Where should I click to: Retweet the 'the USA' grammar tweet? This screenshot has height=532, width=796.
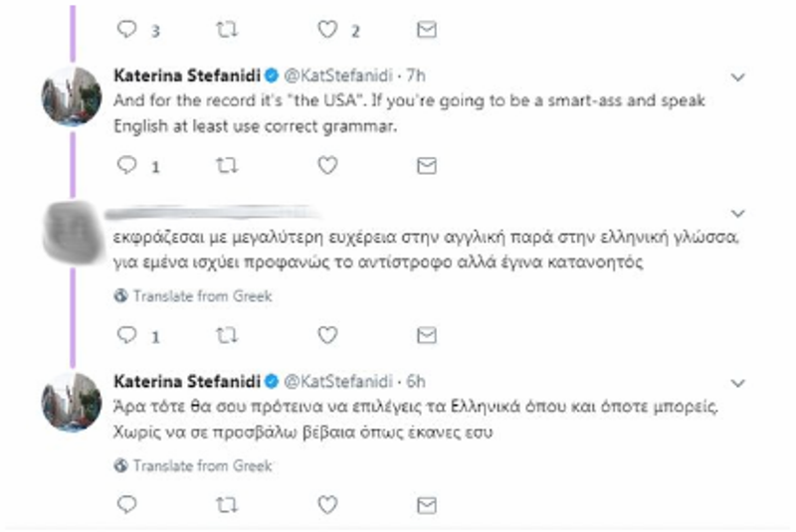pos(227,166)
